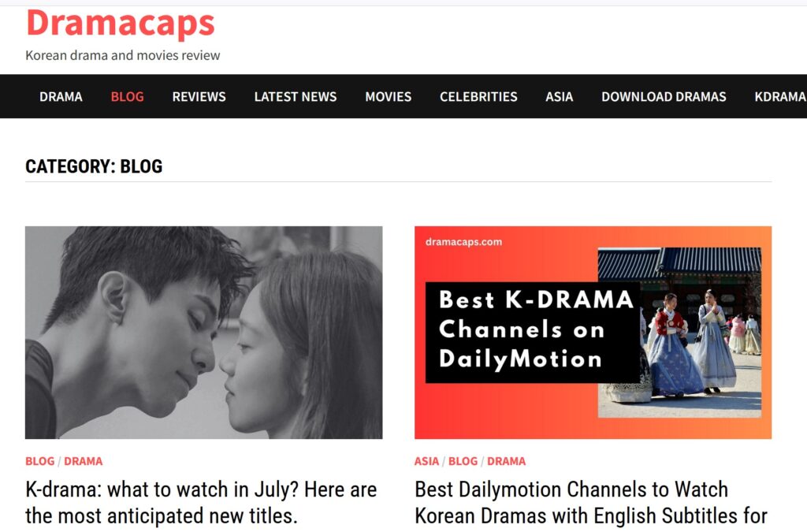
Task: Click DRAMA tag under Dailymotion article
Action: [x=507, y=461]
